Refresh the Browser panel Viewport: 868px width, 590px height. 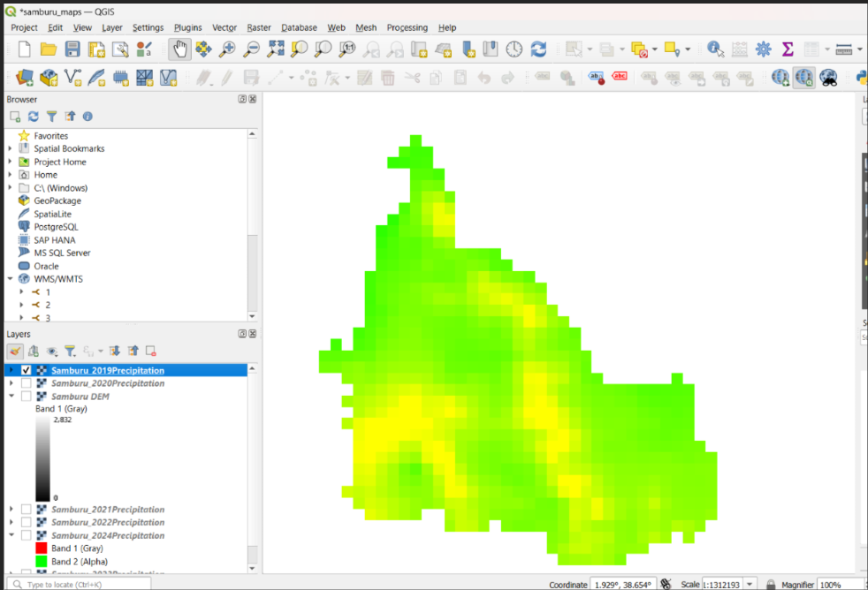tap(34, 116)
